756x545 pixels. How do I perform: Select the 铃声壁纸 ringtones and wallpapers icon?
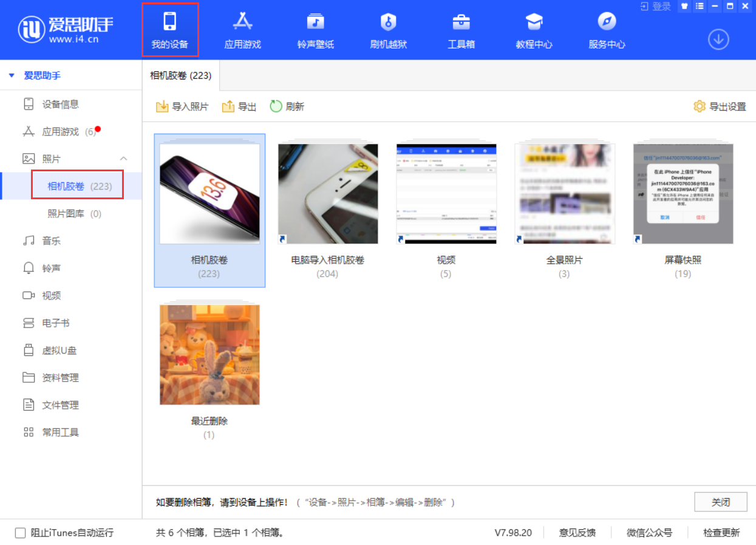pos(315,27)
